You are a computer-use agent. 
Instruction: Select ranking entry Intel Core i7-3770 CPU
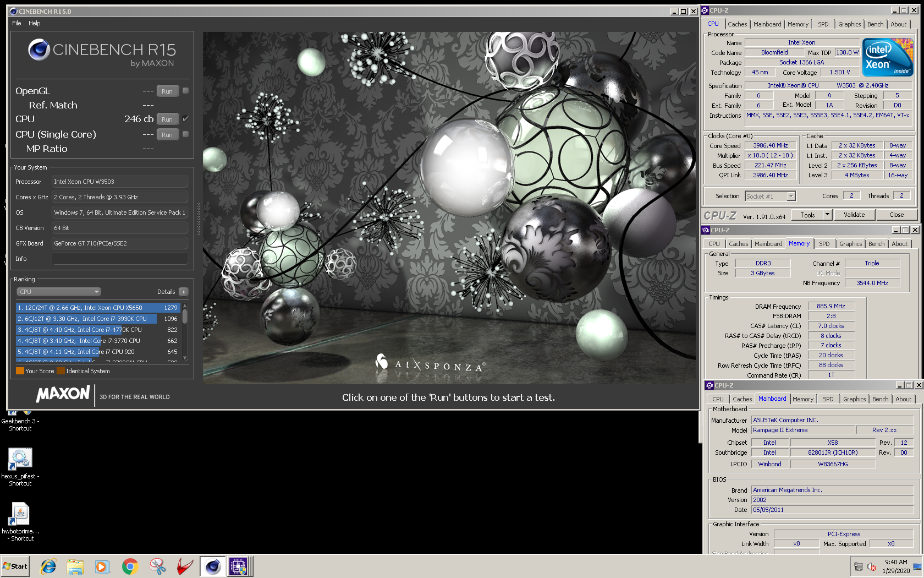(x=98, y=341)
